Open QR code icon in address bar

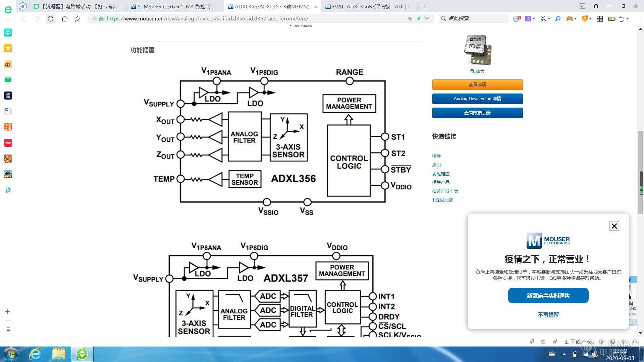tap(410, 19)
